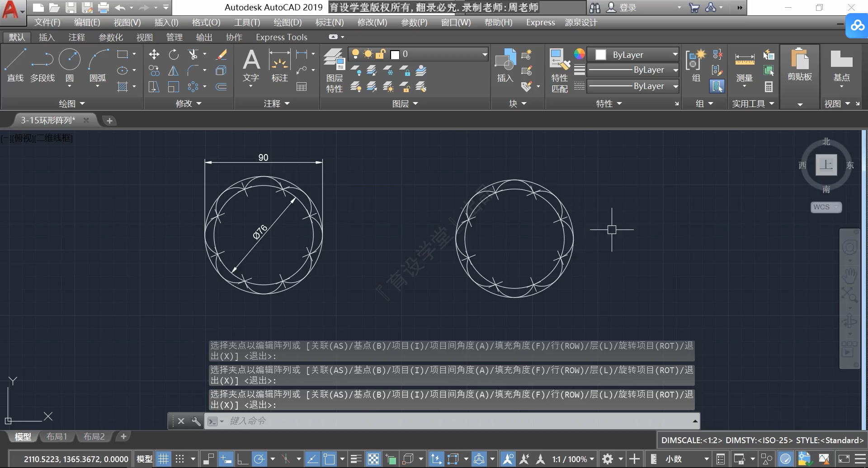Image resolution: width=868 pixels, height=468 pixels.
Task: Click the Stretch tool icon
Action: point(154,87)
